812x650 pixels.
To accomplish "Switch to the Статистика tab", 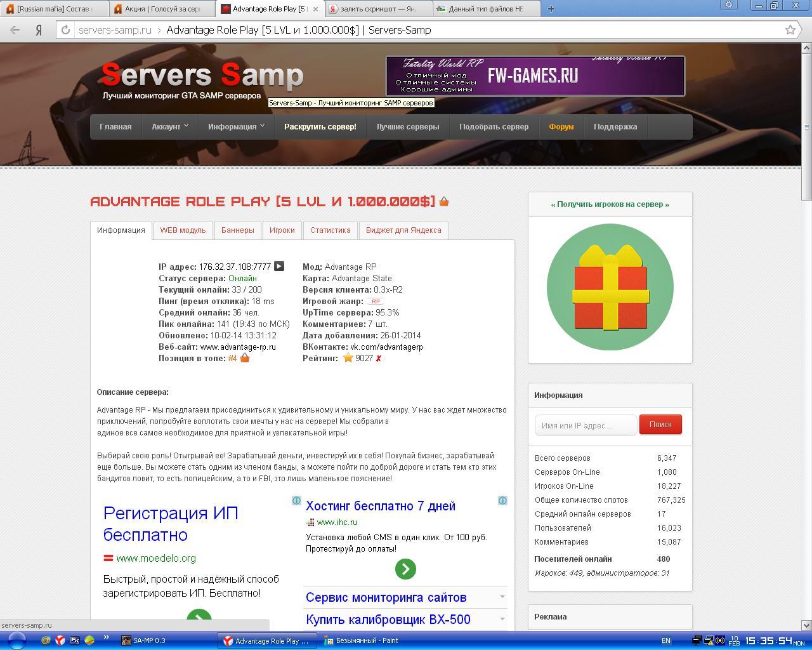I will tap(331, 230).
